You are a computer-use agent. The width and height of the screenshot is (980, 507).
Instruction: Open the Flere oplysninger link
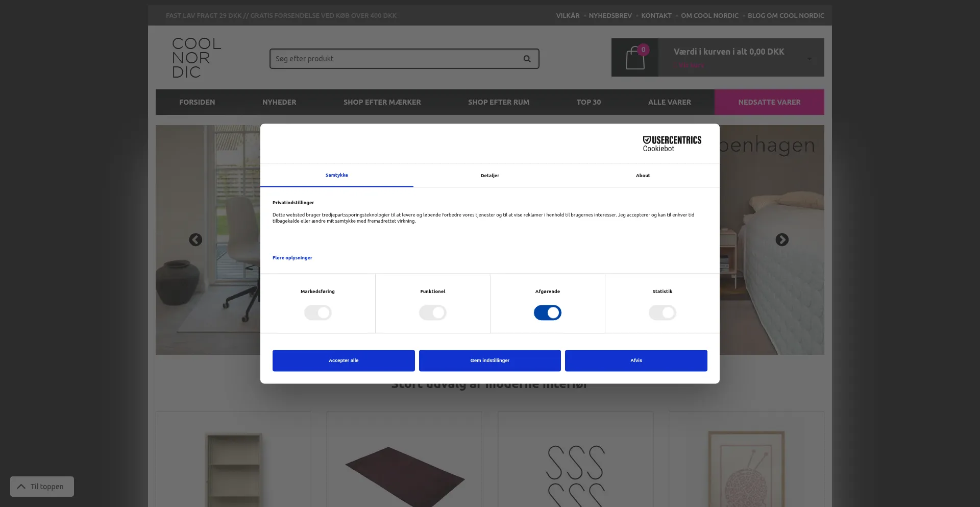pos(292,258)
